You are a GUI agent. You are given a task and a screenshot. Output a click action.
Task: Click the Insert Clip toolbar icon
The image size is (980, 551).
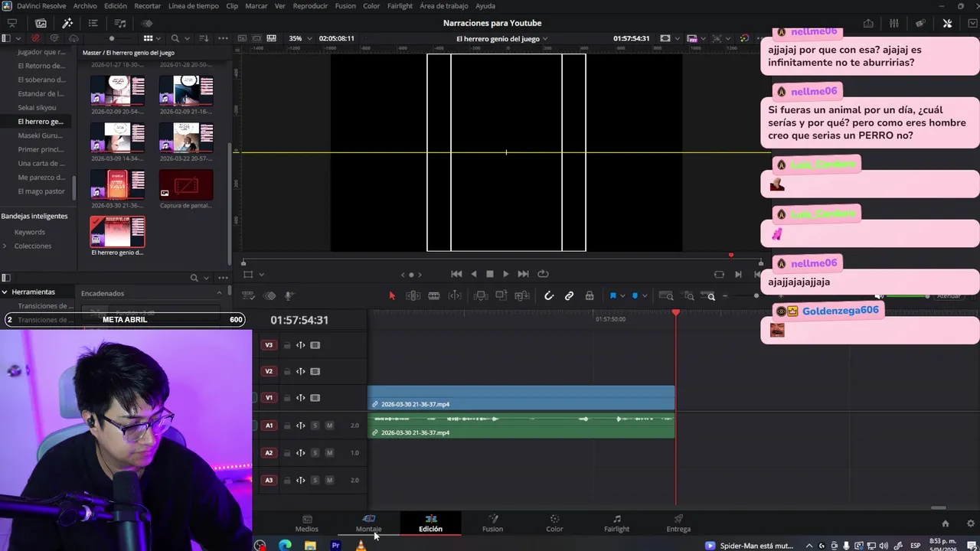(480, 296)
